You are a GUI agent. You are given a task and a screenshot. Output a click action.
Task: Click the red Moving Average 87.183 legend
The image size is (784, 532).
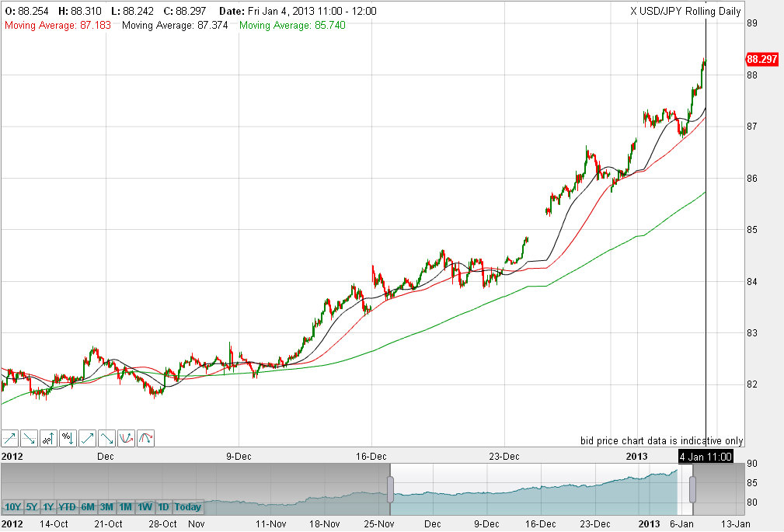pos(57,25)
